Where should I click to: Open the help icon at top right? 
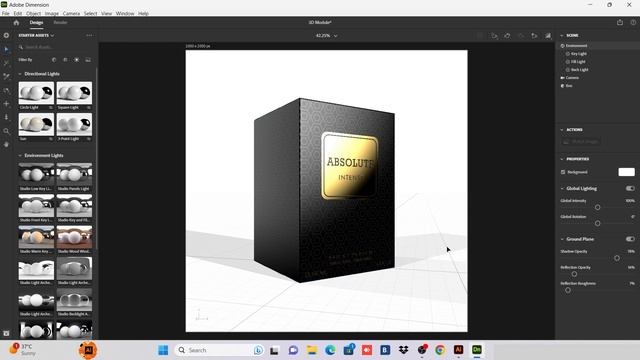[x=633, y=22]
